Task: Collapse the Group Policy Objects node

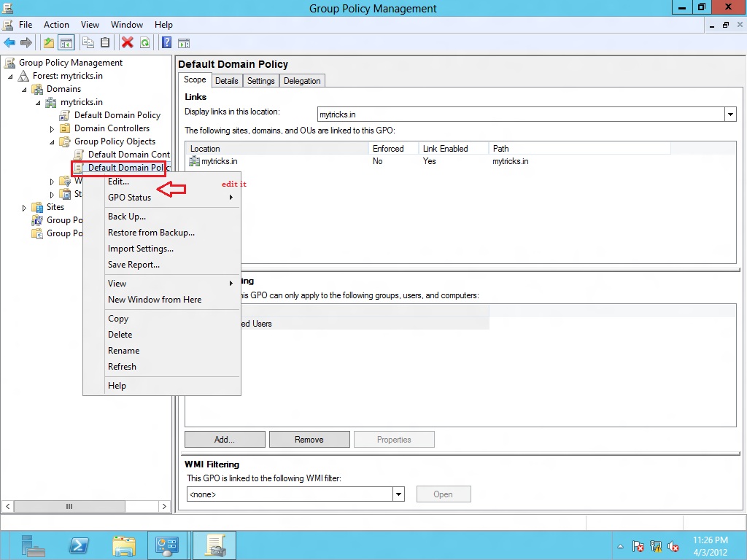Action: click(52, 142)
